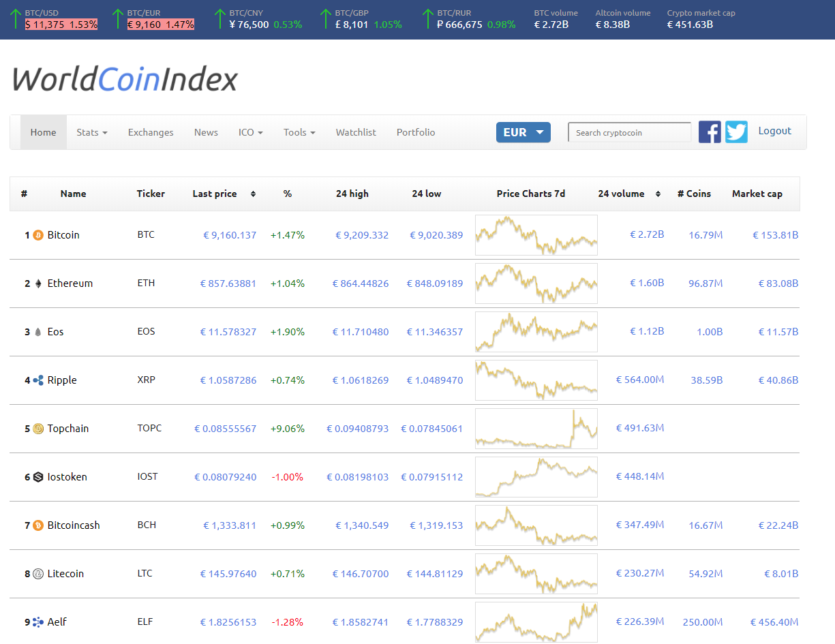
Task: Click the green arrow beside BTC/GBP
Action: (325, 18)
